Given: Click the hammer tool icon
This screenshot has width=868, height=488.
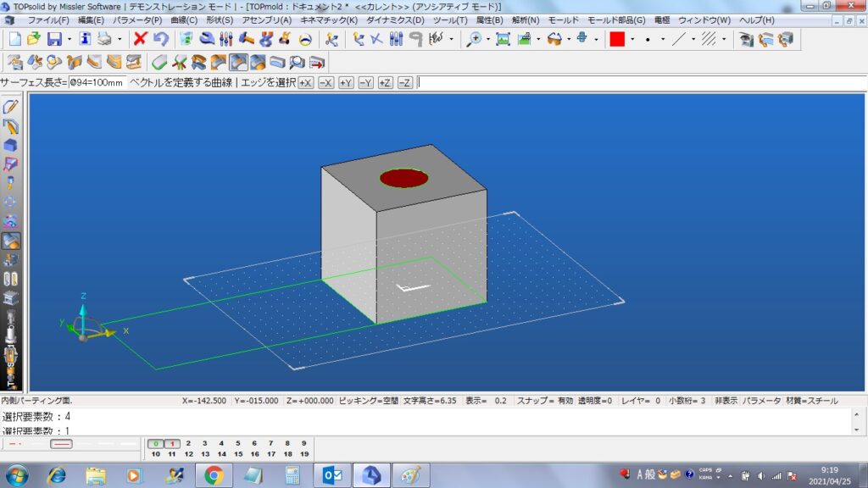Looking at the screenshot, I should [x=246, y=39].
